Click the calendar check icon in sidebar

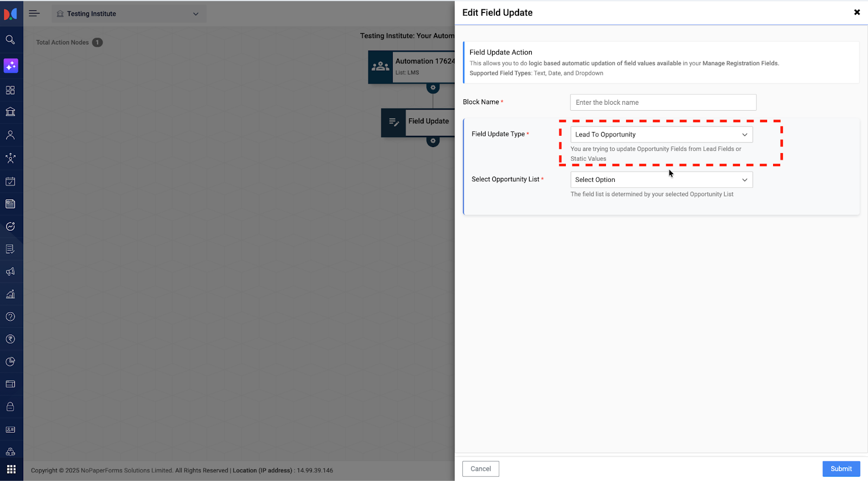click(10, 181)
